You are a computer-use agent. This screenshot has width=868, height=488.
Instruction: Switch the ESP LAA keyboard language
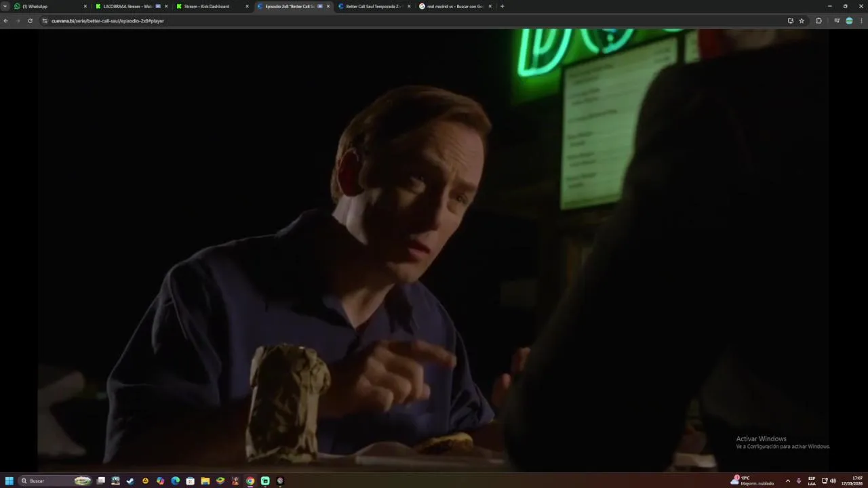(x=812, y=481)
